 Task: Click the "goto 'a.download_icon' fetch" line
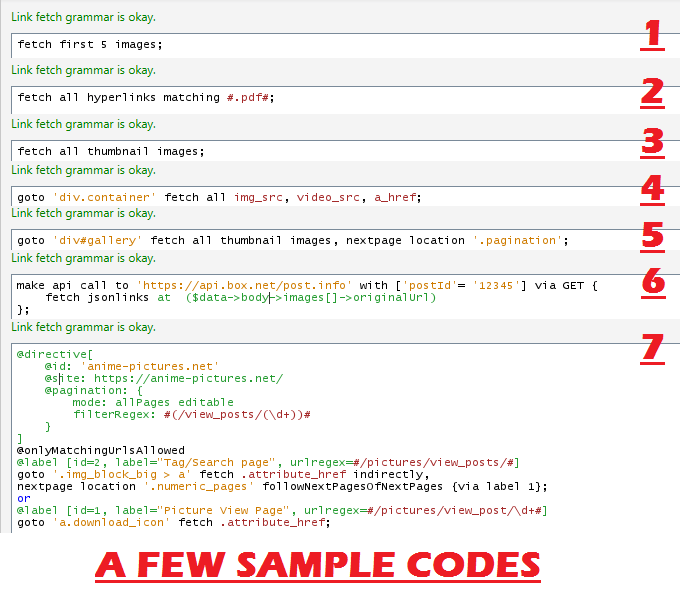tap(173, 522)
